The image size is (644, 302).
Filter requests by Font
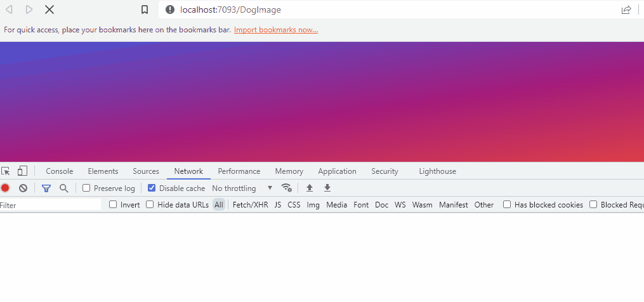pyautogui.click(x=361, y=205)
